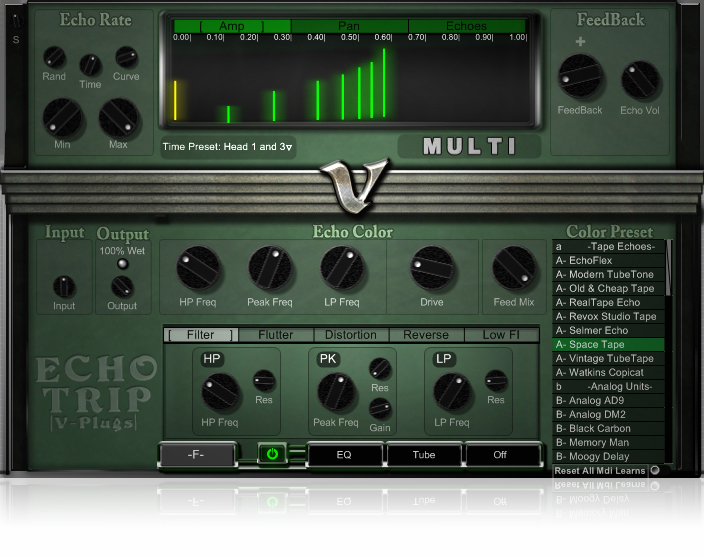Click the Rand knob in Echo Rate
The width and height of the screenshot is (704, 558).
[x=54, y=58]
